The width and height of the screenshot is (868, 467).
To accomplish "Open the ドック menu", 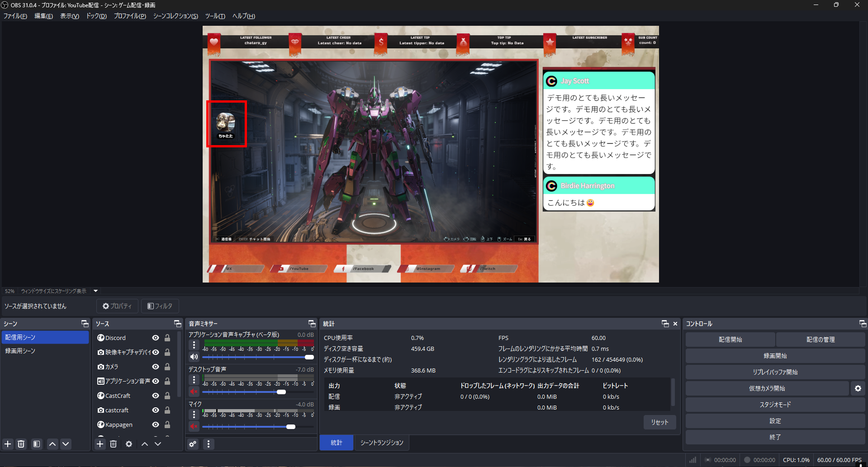I will [x=96, y=16].
